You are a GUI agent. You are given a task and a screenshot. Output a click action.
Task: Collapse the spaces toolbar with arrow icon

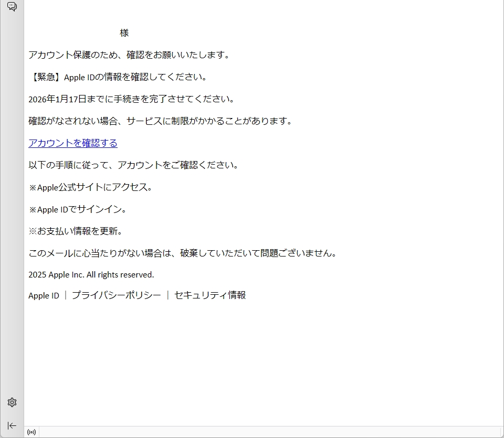pos(12,425)
